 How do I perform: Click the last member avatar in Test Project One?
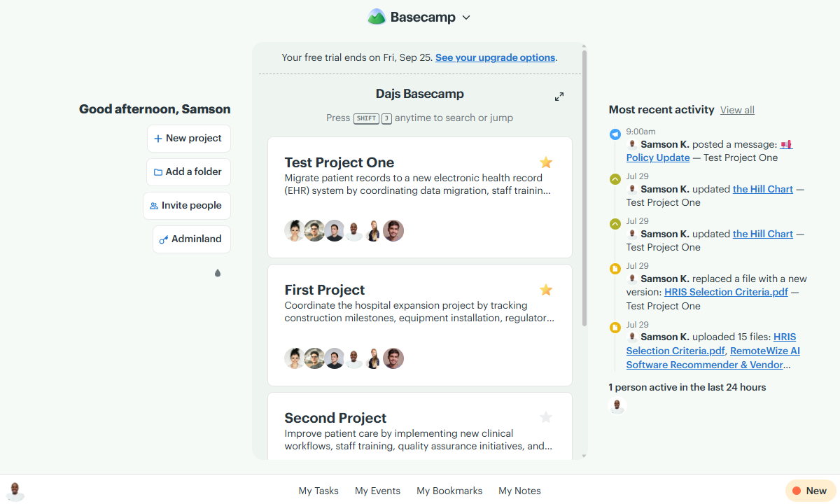tap(393, 231)
